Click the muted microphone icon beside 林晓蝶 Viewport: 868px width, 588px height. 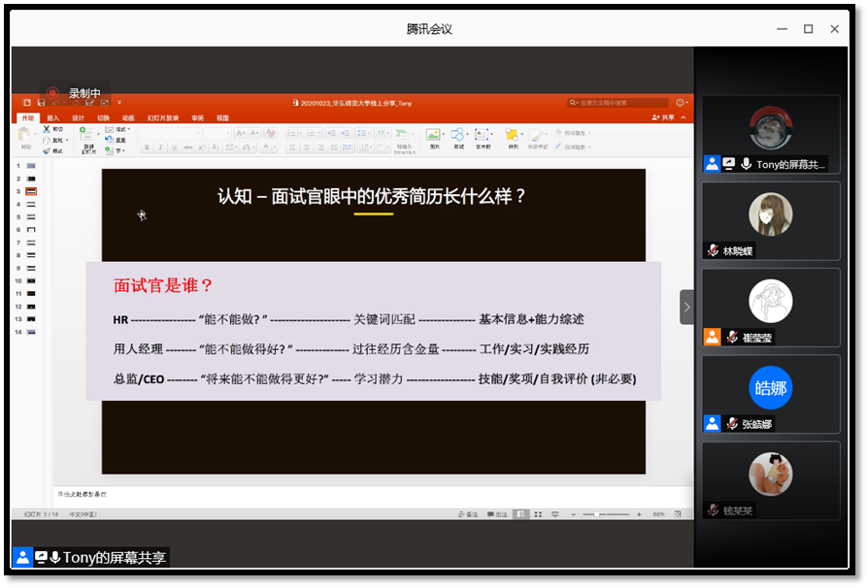pos(714,250)
